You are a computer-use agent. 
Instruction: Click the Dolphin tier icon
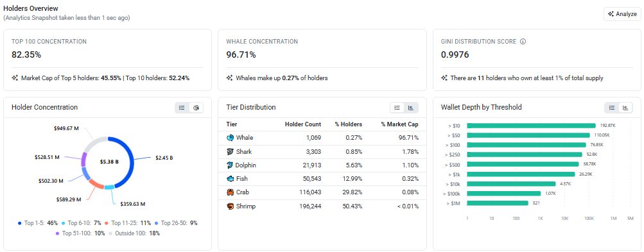tap(230, 165)
